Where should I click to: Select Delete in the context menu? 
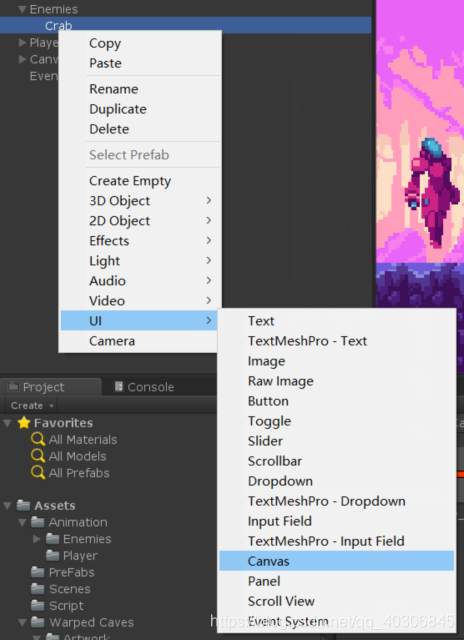tap(140, 129)
